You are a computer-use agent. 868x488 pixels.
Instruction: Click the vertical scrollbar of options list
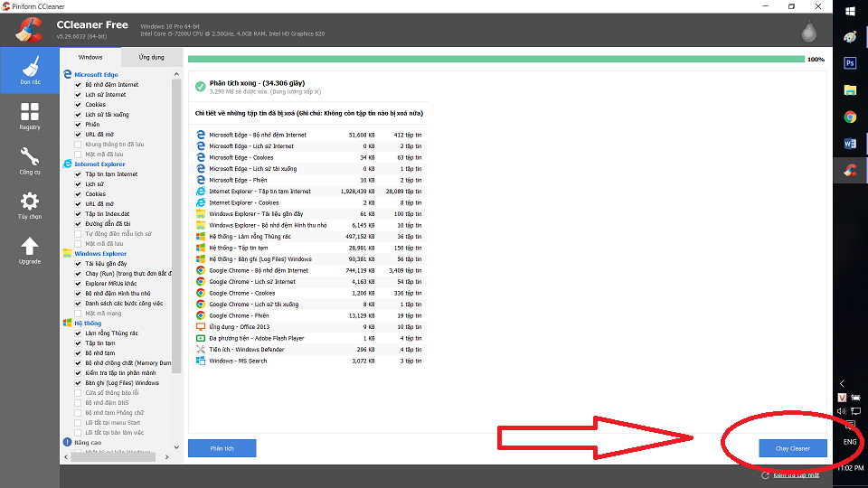pos(176,226)
